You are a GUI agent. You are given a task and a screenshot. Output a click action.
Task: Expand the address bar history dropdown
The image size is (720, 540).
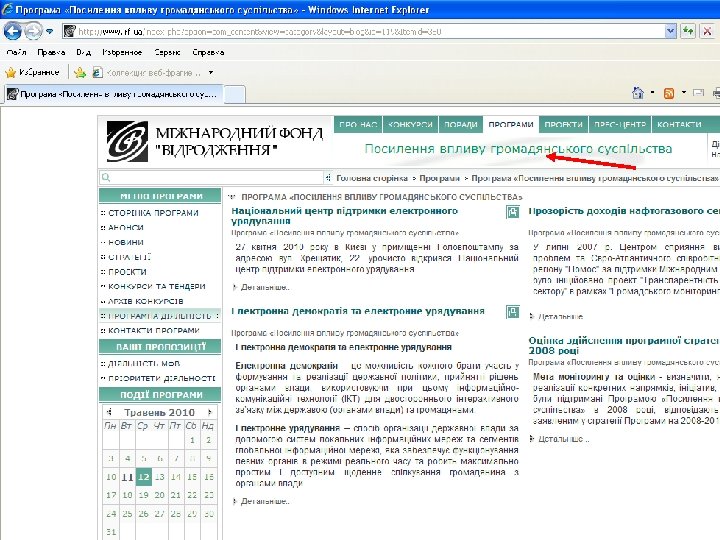tap(670, 31)
